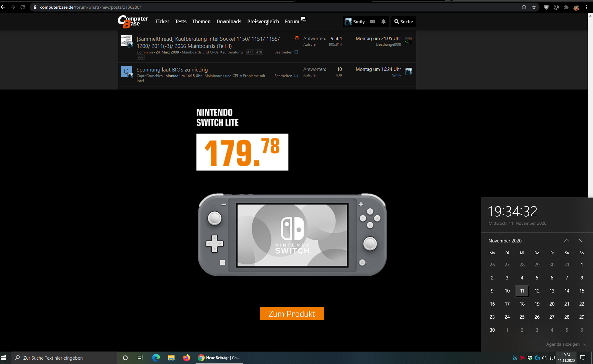
Task: Open the Montag um 21:05 Uhr last-post link
Action: (x=378, y=39)
